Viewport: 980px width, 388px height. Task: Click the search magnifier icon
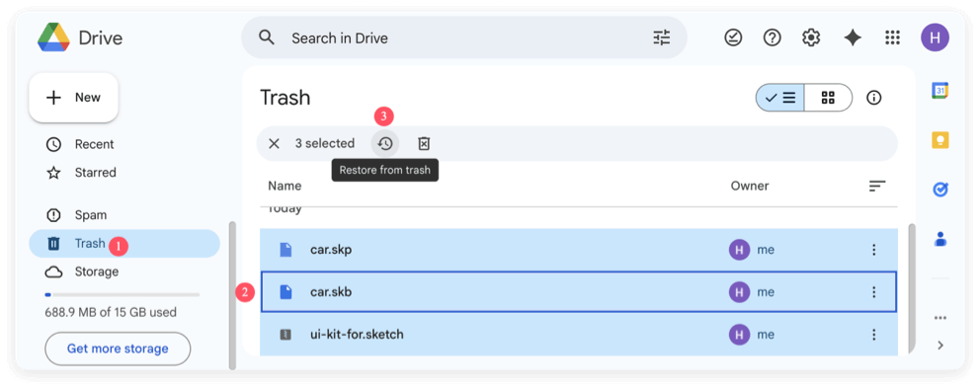pyautogui.click(x=267, y=38)
